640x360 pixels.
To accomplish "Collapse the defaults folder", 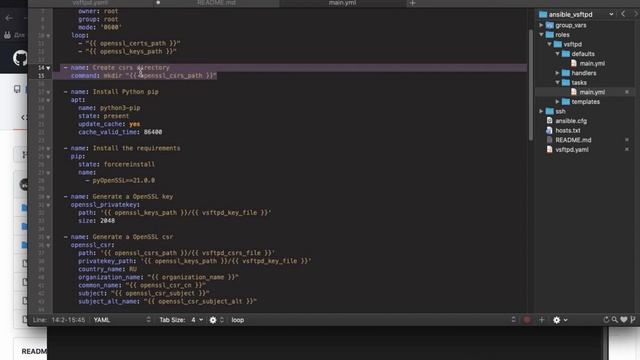I will coord(557,54).
